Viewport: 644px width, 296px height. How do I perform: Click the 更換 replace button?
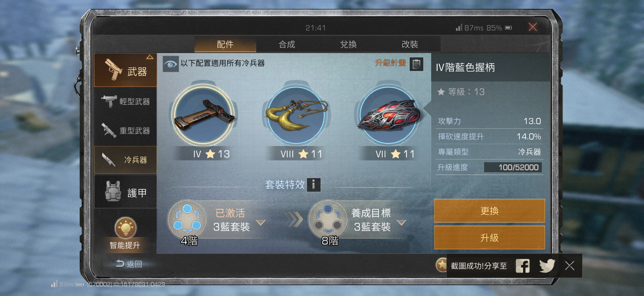click(489, 211)
